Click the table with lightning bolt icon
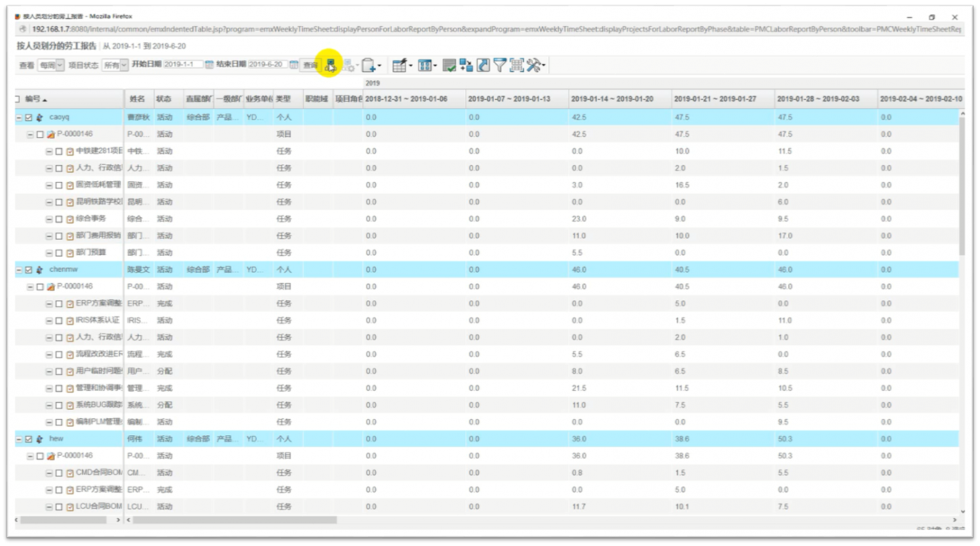 click(399, 65)
